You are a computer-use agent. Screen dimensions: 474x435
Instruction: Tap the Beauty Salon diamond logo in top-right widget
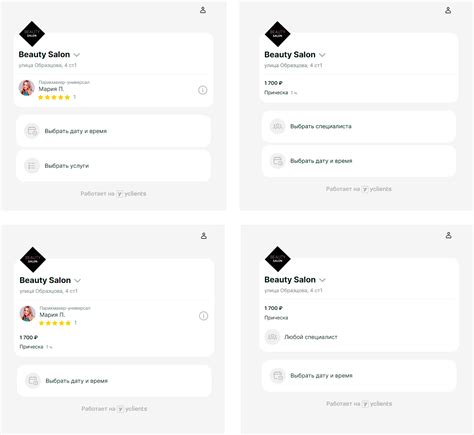click(277, 34)
